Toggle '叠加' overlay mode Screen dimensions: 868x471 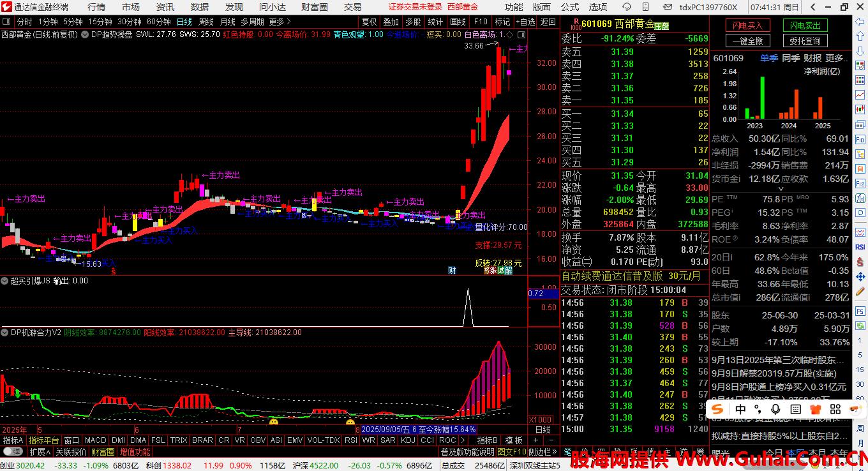[391, 21]
